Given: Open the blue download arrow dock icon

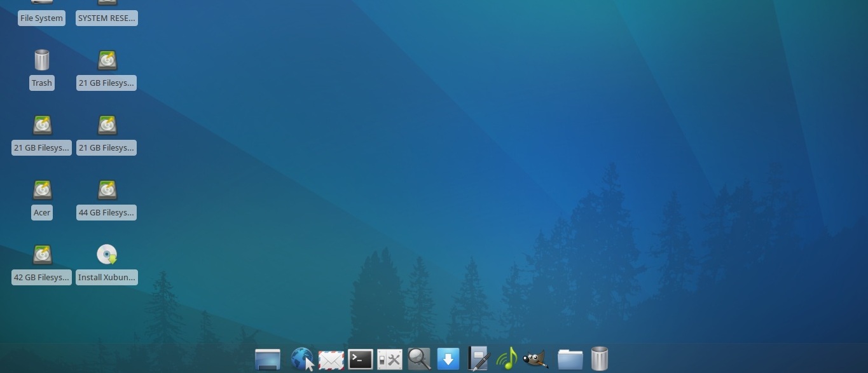Looking at the screenshot, I should 448,359.
